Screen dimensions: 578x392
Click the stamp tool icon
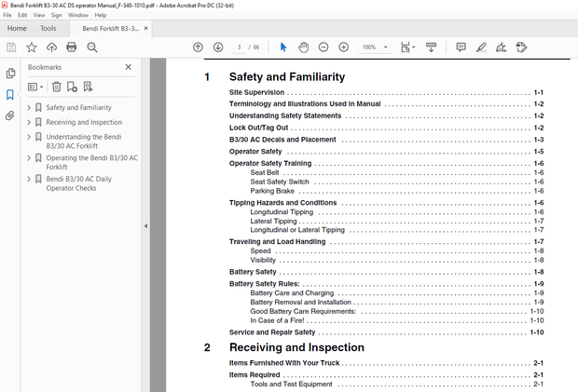(521, 47)
